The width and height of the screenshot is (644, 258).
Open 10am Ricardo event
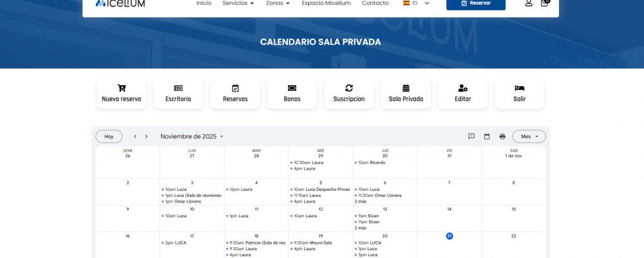coord(370,163)
